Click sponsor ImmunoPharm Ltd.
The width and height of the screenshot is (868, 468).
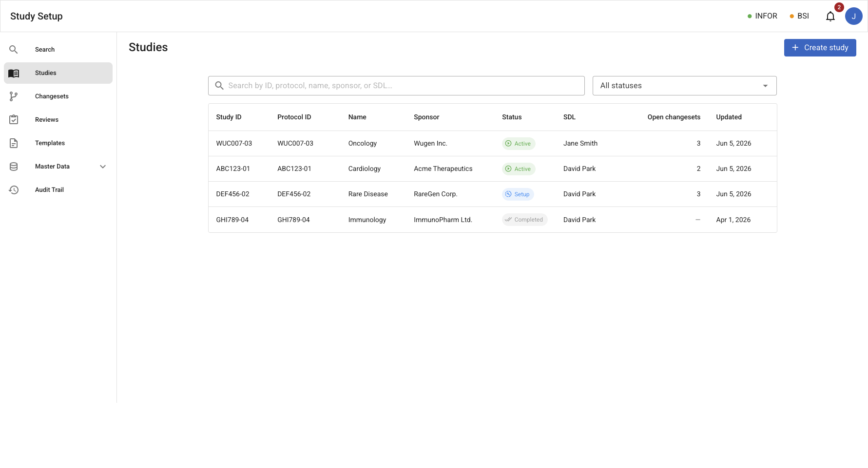[443, 220]
